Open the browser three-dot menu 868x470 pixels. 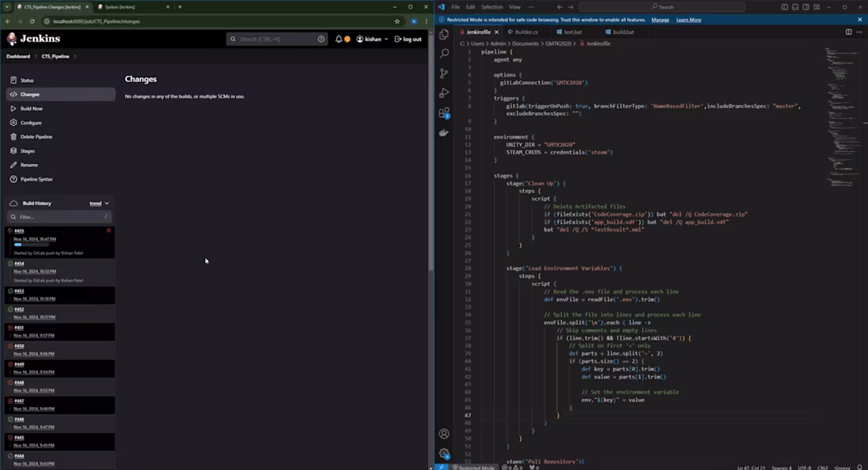tap(425, 21)
